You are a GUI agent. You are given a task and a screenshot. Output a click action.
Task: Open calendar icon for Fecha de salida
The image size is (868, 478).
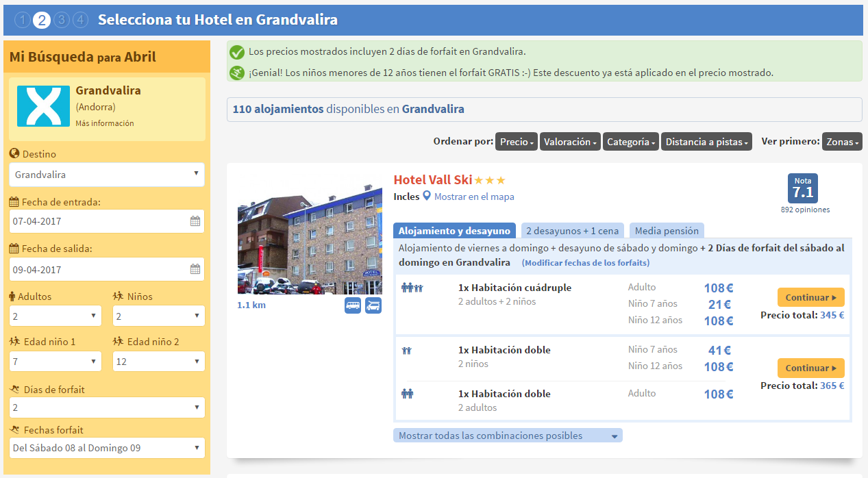pos(195,269)
